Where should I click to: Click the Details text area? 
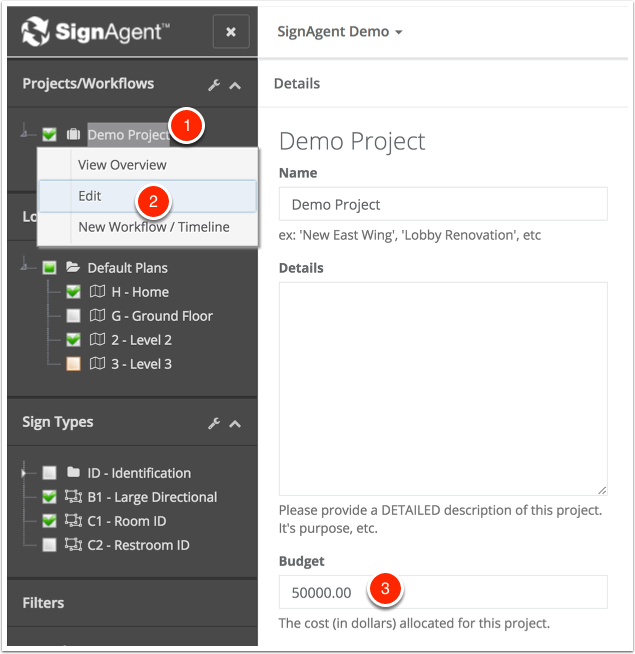point(443,389)
